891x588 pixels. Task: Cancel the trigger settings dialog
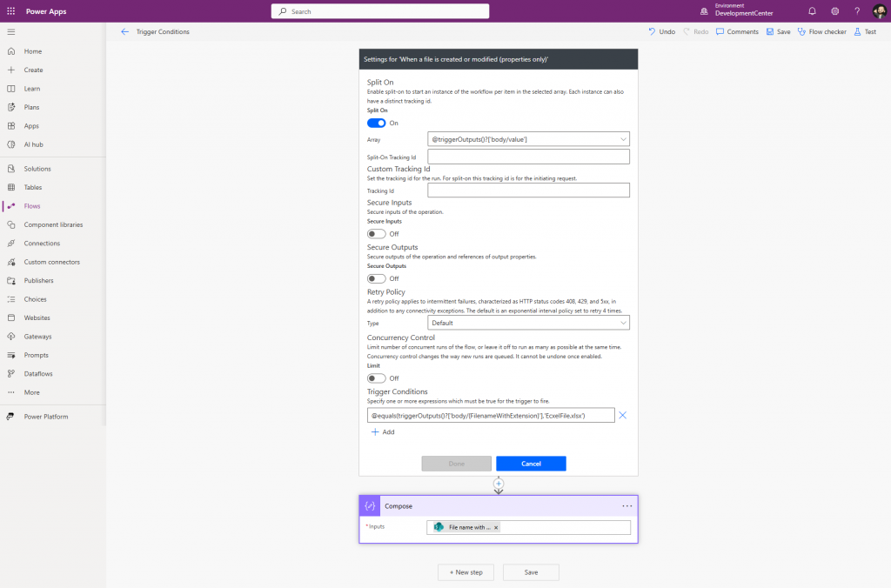click(531, 464)
